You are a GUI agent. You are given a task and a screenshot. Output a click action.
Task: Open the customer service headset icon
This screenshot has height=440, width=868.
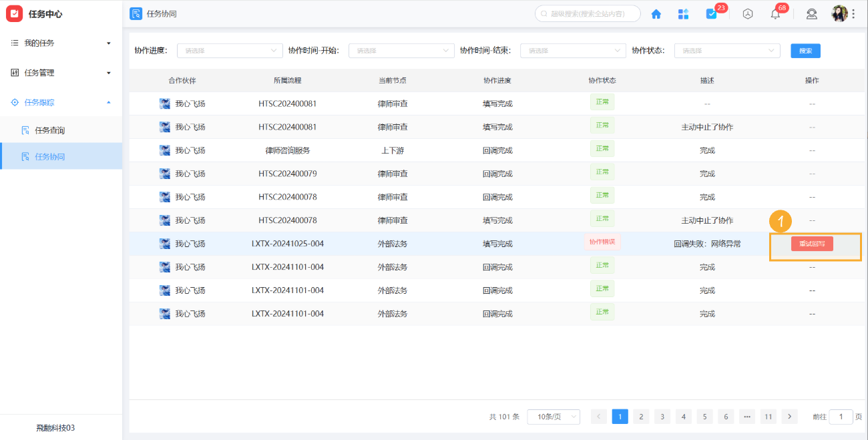(812, 13)
